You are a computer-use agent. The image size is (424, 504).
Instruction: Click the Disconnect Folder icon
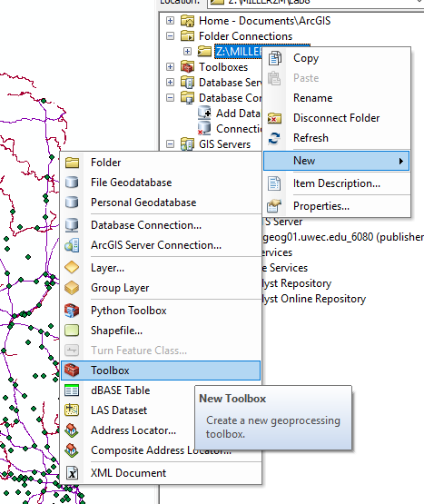(x=274, y=118)
